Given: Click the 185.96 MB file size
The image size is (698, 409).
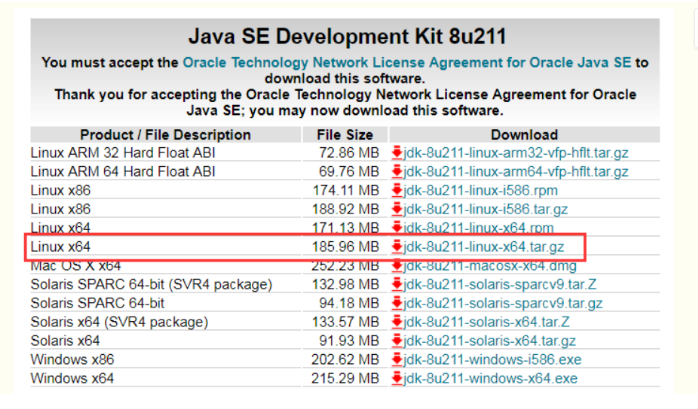Looking at the screenshot, I should (x=345, y=247).
